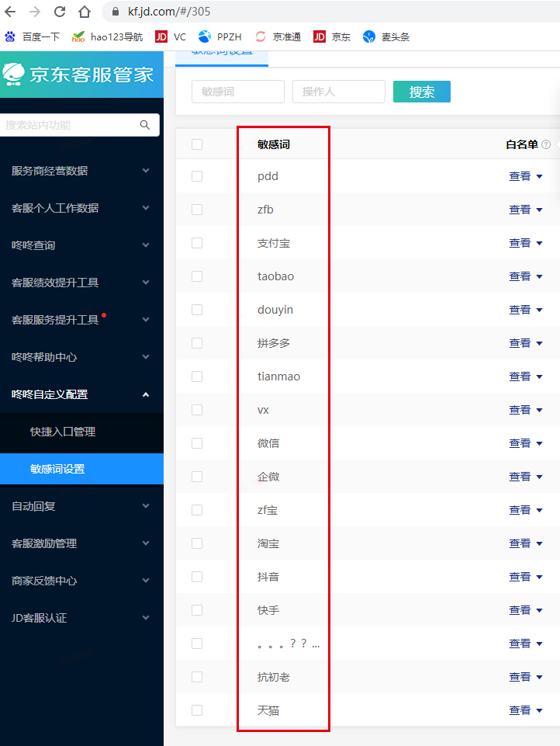The width and height of the screenshot is (560, 746).
Task: Check the tianmao row checkbox
Action: [197, 376]
